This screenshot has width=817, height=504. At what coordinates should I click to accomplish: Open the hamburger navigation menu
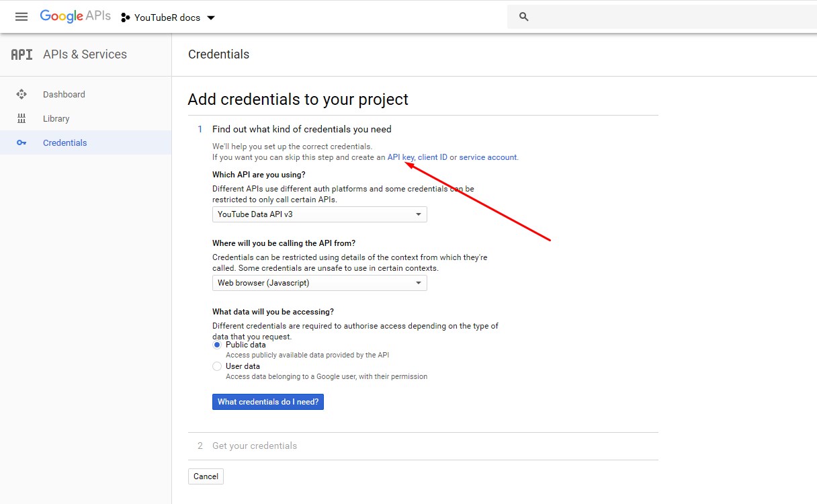(x=21, y=17)
